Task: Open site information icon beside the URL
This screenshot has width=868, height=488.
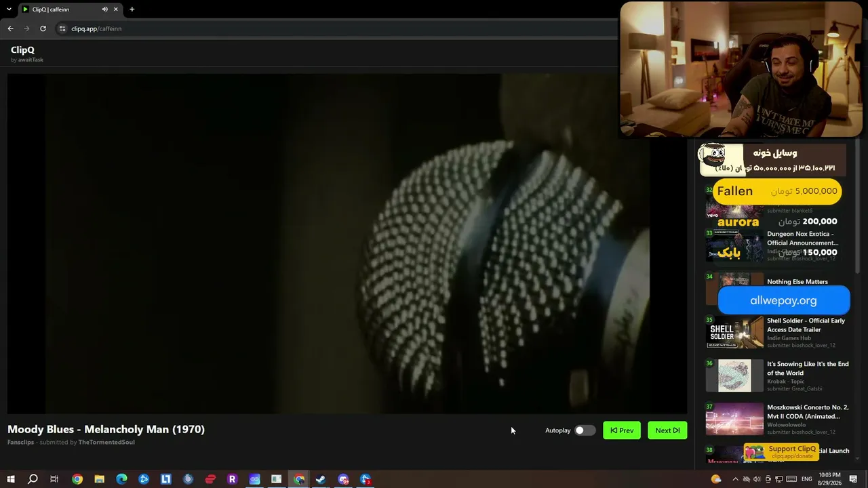Action: coord(62,28)
